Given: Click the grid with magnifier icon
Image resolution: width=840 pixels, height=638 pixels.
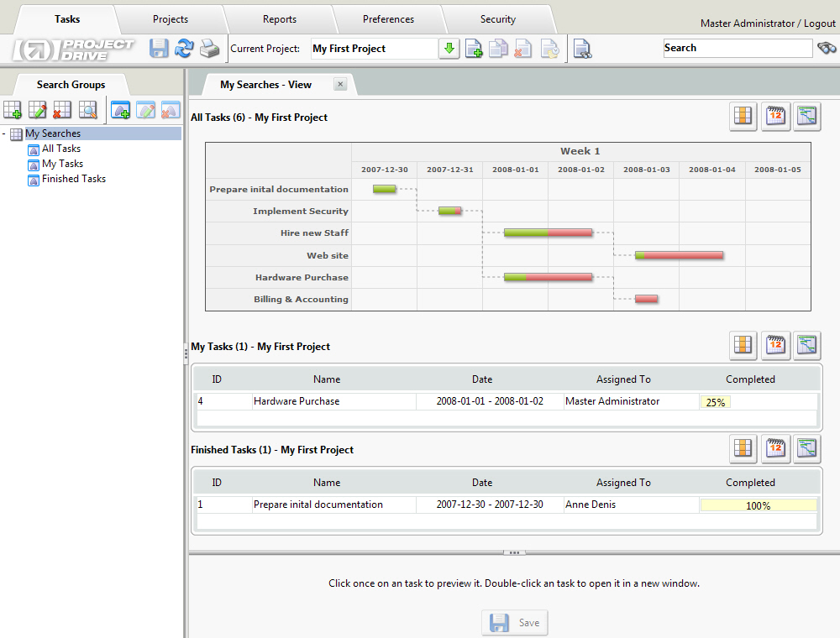Looking at the screenshot, I should pyautogui.click(x=88, y=110).
